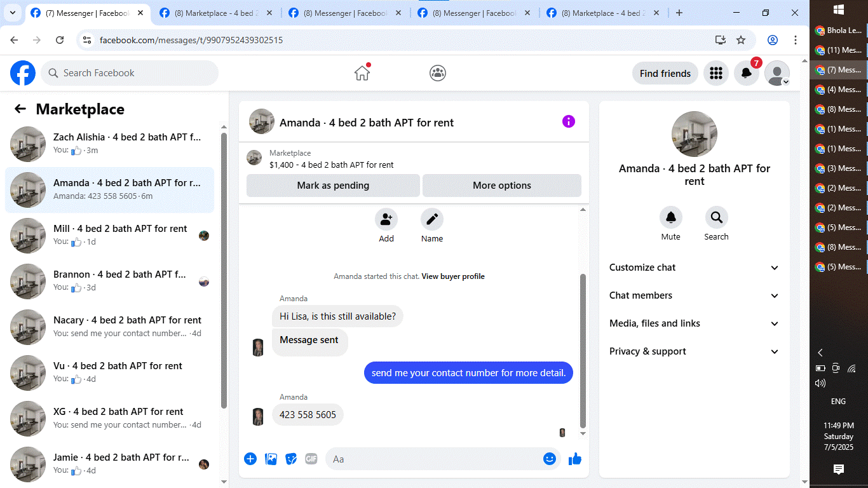Expand Media, files and links section
This screenshot has height=488, width=868.
[695, 323]
